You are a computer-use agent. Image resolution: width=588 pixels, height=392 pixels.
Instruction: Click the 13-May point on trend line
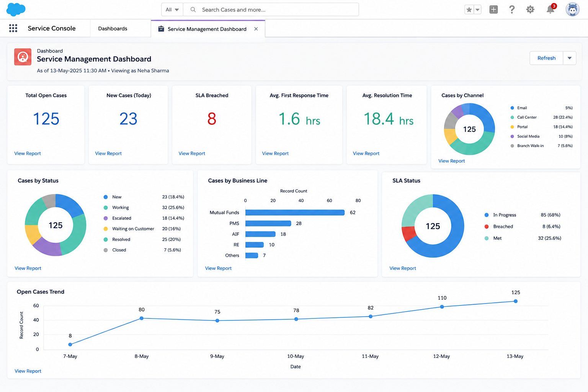click(x=516, y=301)
